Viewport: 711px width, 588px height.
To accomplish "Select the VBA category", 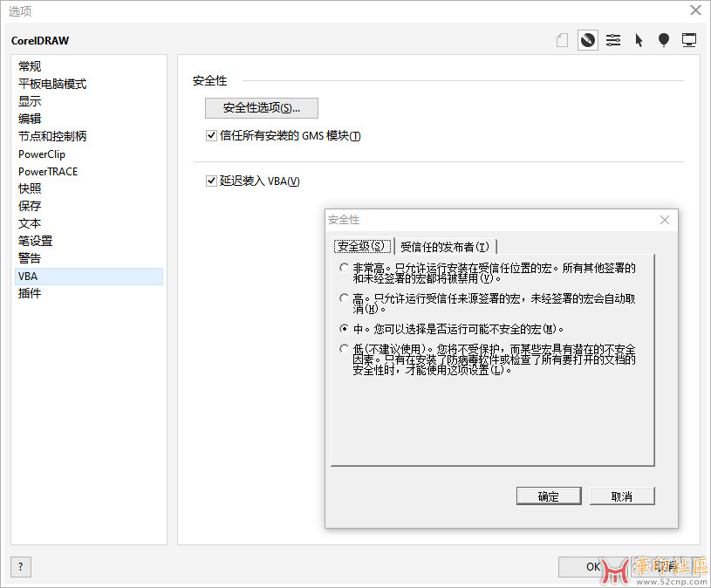I will point(89,276).
